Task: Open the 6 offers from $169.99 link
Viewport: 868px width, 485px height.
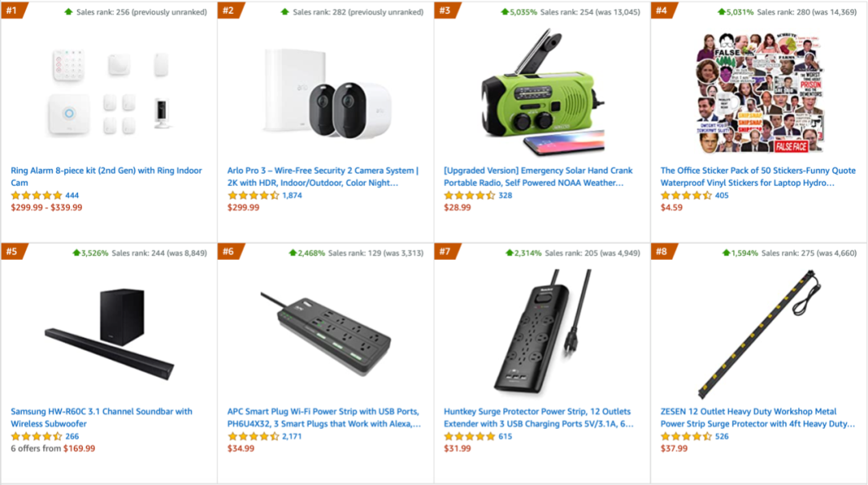Action: click(x=53, y=449)
